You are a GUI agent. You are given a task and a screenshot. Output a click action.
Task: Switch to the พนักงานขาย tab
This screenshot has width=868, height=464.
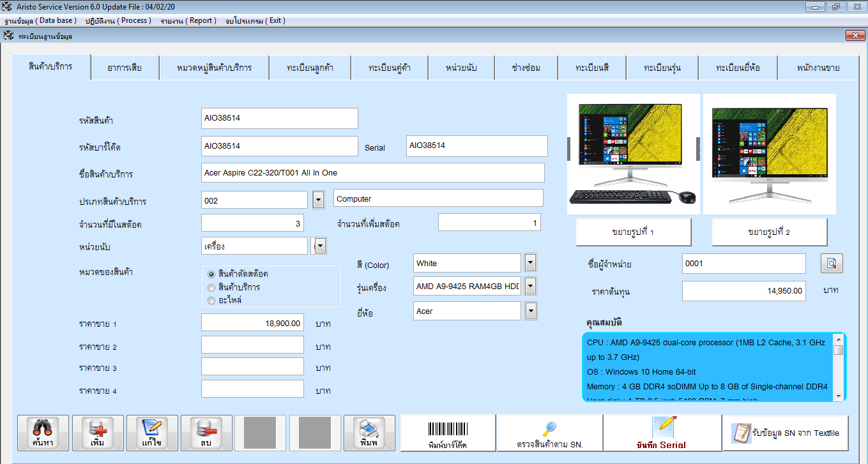click(818, 68)
